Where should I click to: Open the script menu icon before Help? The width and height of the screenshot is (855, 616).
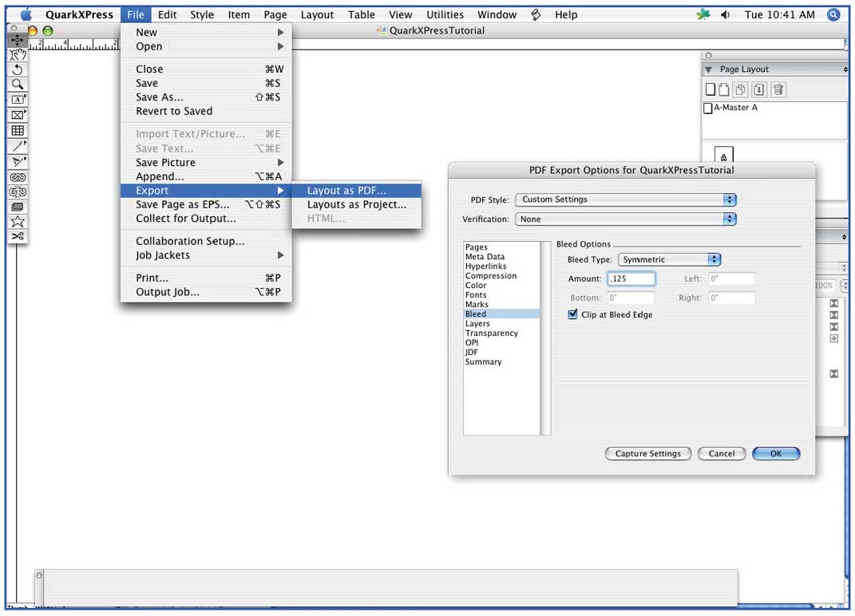click(x=536, y=14)
